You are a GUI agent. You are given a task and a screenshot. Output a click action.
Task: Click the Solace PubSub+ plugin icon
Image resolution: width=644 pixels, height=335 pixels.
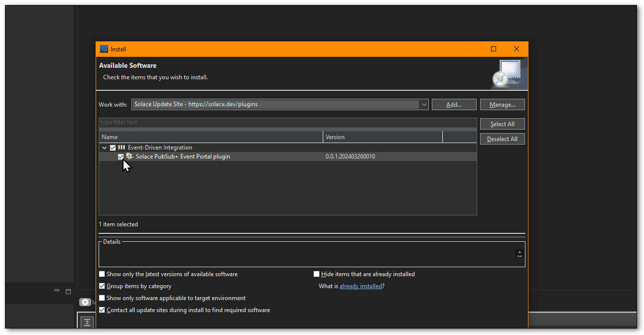(129, 157)
